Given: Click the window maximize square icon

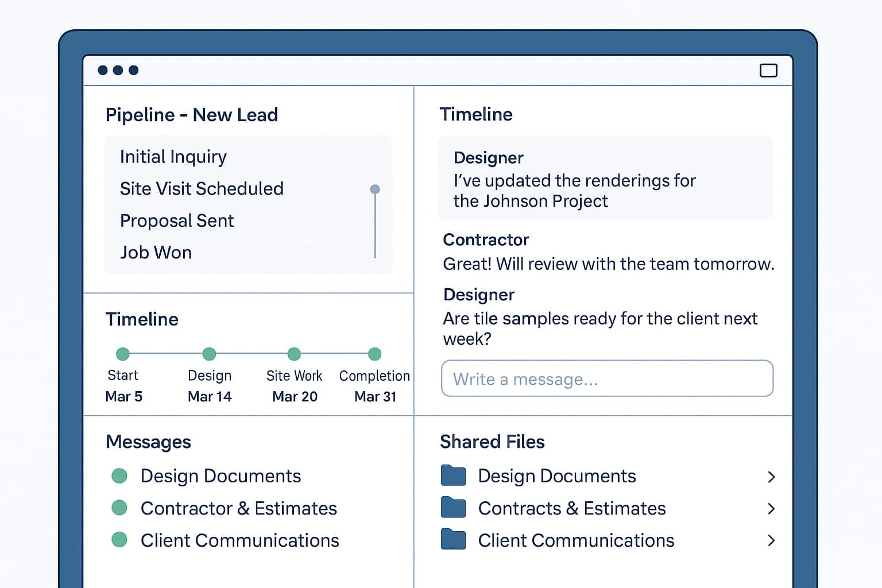Looking at the screenshot, I should tap(768, 70).
